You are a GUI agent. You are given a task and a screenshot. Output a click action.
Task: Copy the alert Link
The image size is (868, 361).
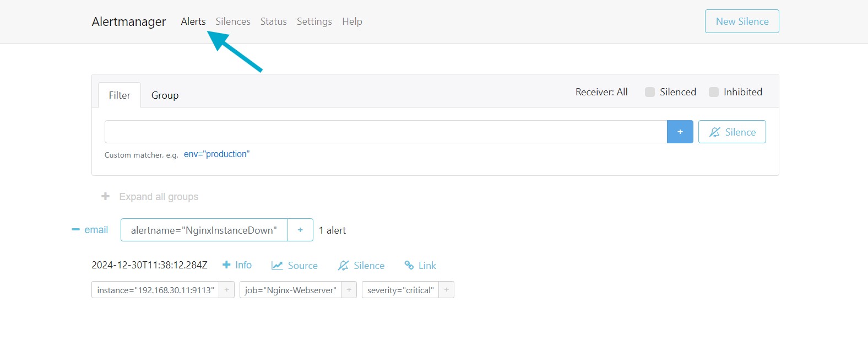coord(420,266)
